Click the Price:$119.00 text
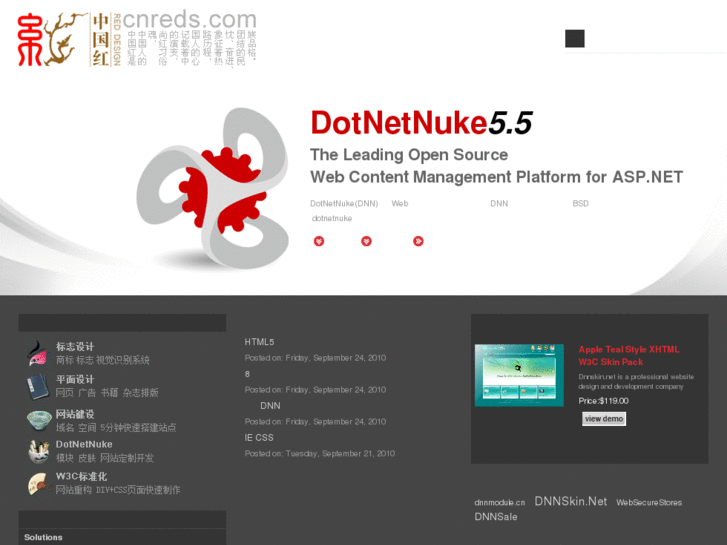727x545 pixels. pyautogui.click(x=604, y=401)
